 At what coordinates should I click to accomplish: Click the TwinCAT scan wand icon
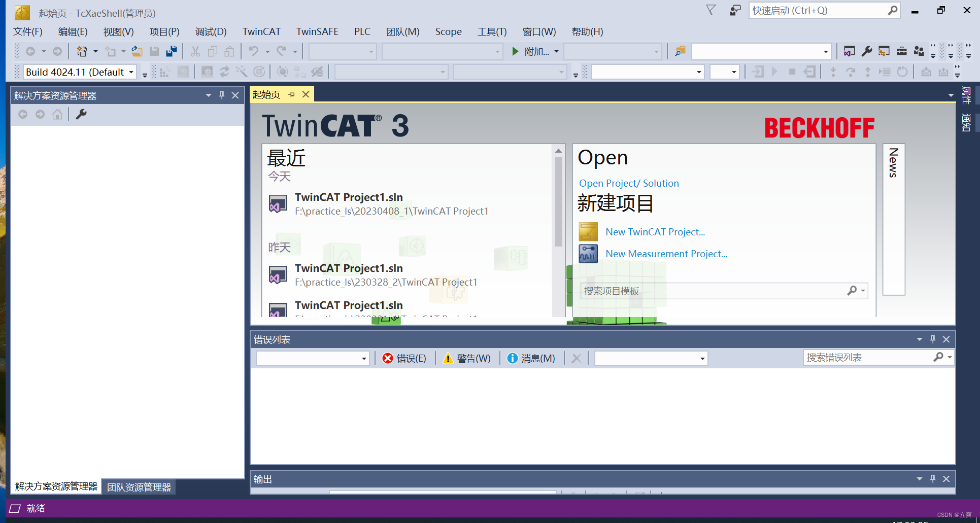(x=242, y=72)
